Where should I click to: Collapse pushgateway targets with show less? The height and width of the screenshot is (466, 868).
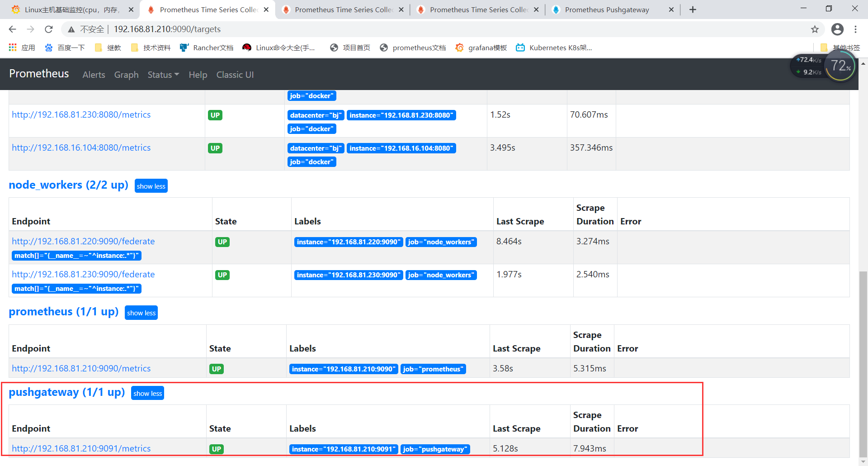(147, 393)
